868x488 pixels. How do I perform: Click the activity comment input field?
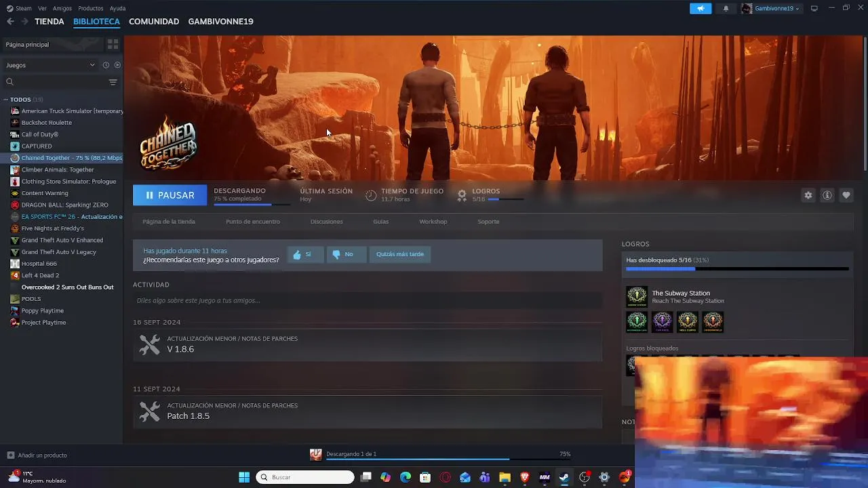pos(368,300)
